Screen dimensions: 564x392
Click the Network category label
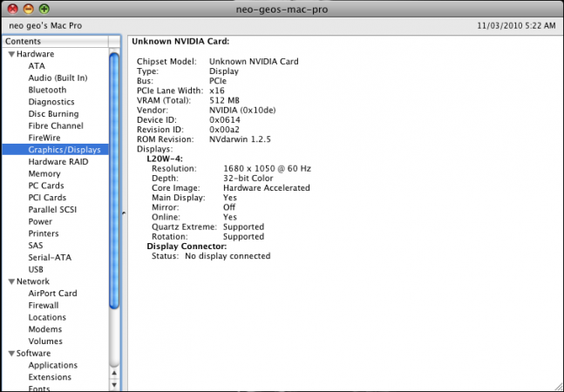(33, 281)
